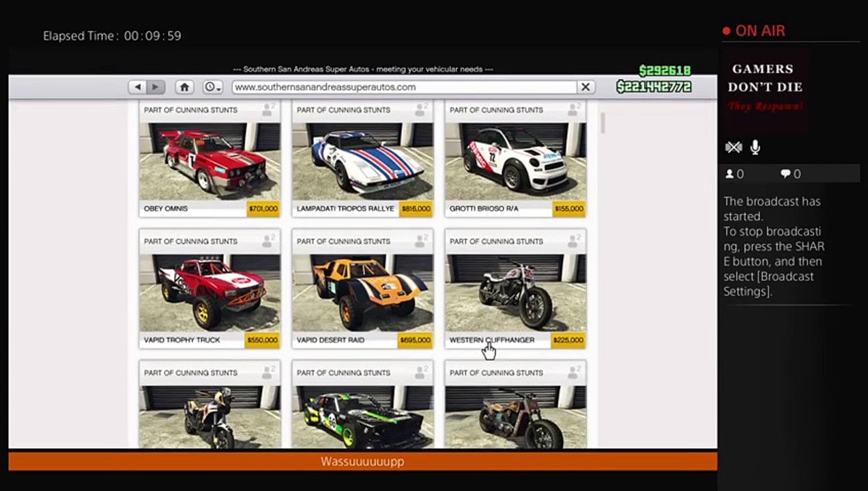Image resolution: width=868 pixels, height=491 pixels.
Task: Click the Wassuuuuuupp orange comment banner
Action: pyautogui.click(x=362, y=462)
